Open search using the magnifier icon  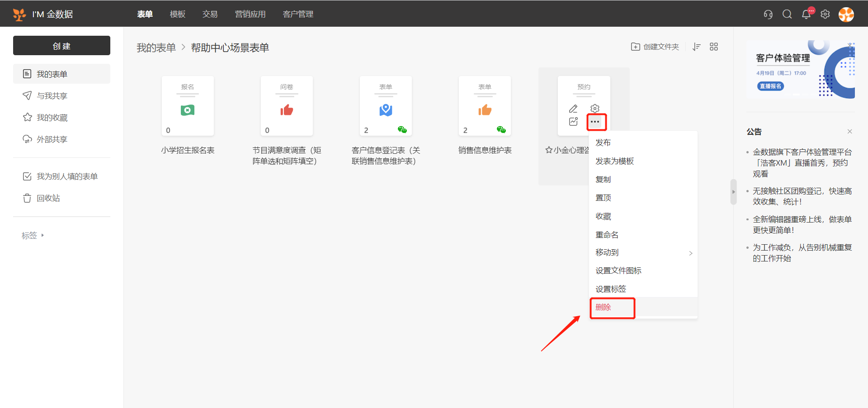coord(787,14)
